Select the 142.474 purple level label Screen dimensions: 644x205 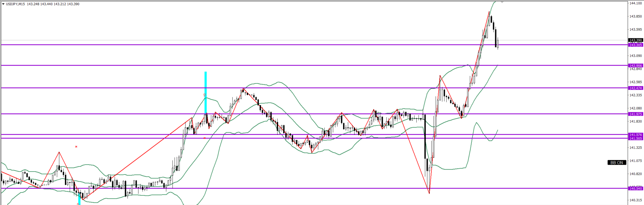(635, 88)
